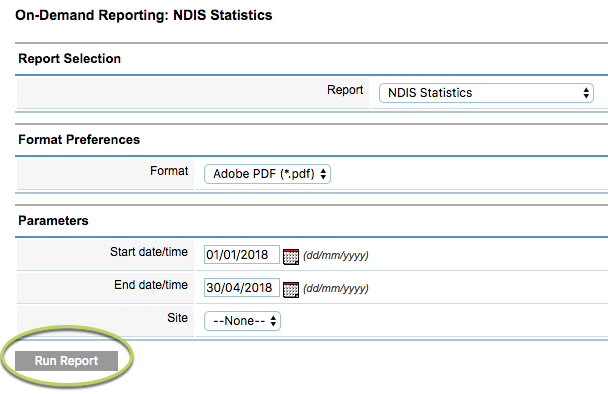
Task: Click the (dd/mm/yyyy) hint beside Start date
Action: pos(336,256)
